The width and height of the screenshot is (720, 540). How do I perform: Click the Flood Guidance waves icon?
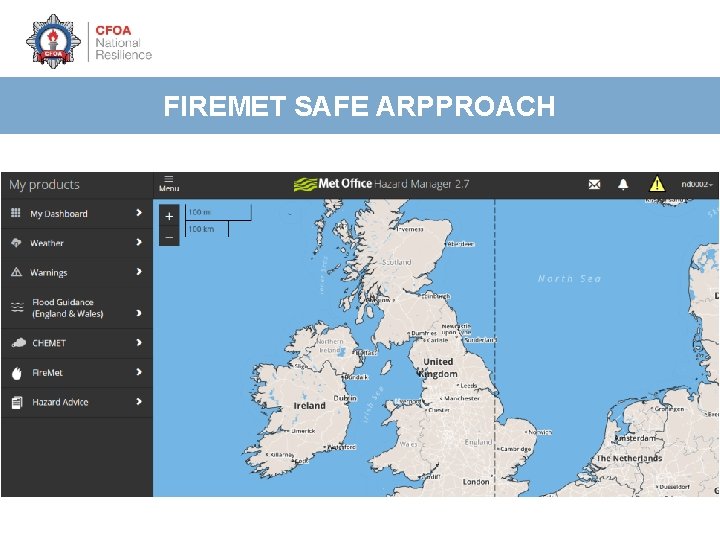[x=17, y=307]
